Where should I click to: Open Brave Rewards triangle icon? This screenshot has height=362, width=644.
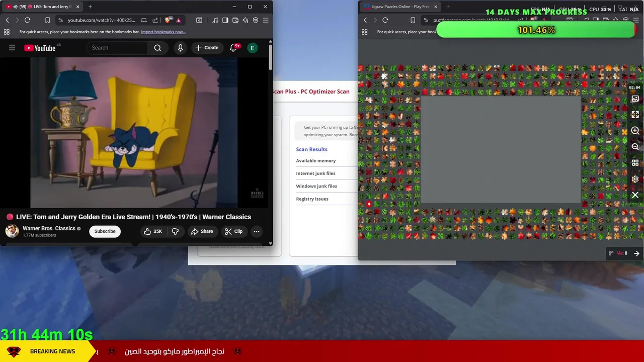pyautogui.click(x=178, y=20)
